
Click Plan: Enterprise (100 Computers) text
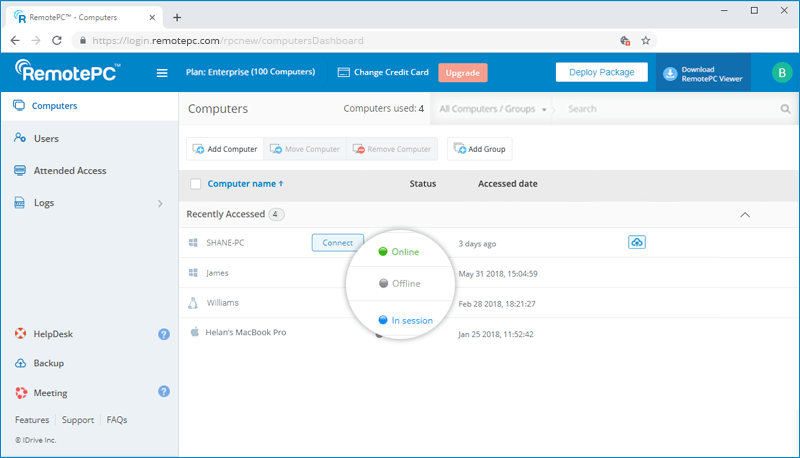pyautogui.click(x=251, y=72)
